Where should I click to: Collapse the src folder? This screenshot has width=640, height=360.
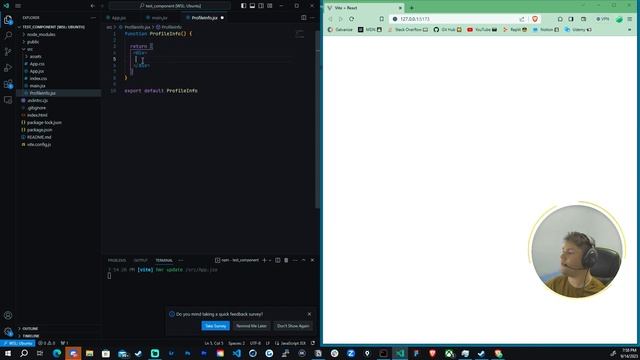[x=30, y=49]
